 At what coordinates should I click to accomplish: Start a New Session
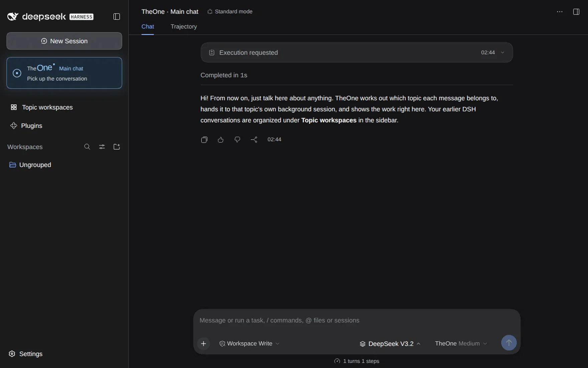64,41
